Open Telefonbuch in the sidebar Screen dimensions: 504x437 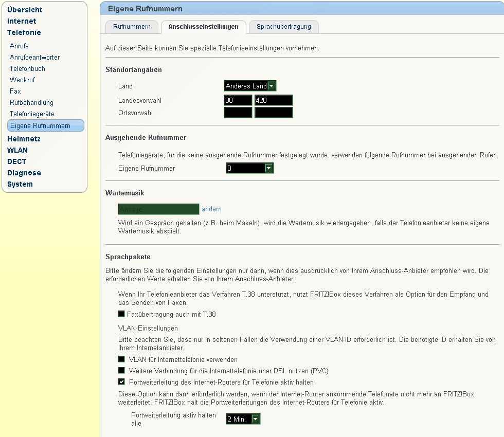pos(27,68)
